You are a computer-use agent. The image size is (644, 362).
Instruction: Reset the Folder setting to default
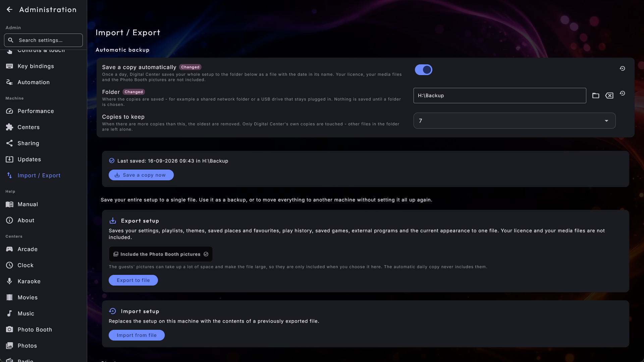click(622, 93)
